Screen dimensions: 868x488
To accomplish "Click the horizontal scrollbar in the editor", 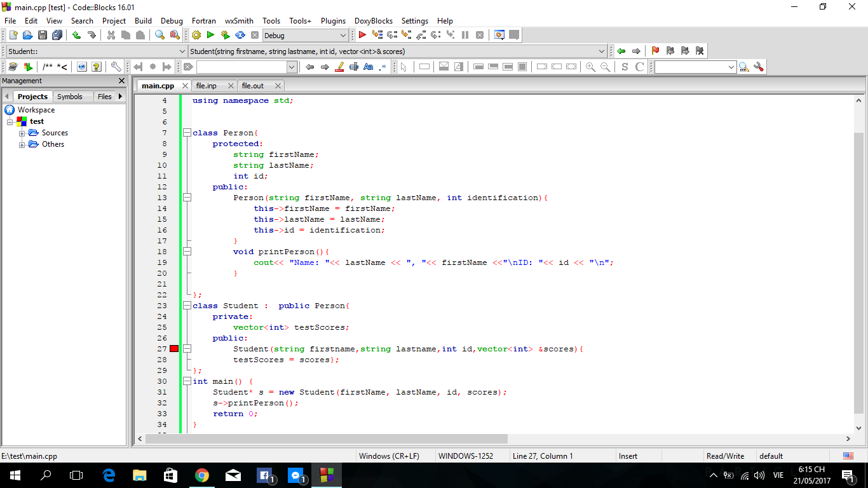I will click(327, 438).
